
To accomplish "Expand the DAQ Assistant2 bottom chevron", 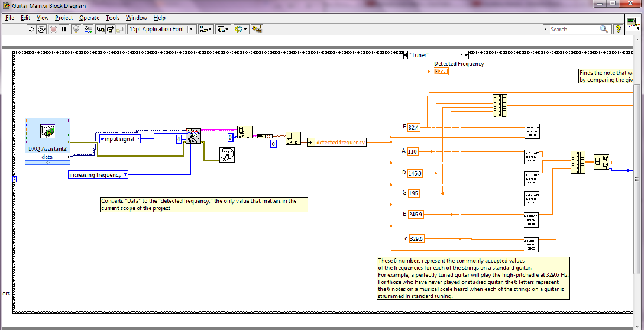I will pos(48,163).
